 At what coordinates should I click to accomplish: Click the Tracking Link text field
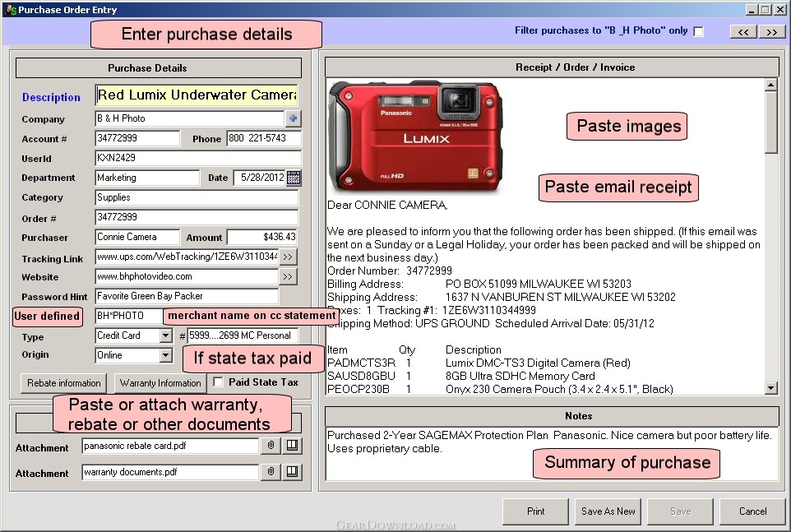187,257
